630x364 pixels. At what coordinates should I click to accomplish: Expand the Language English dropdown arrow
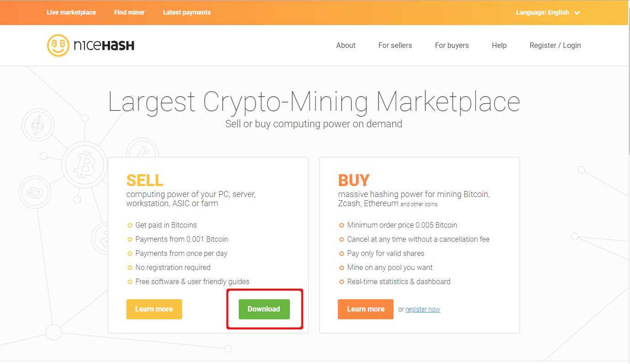pyautogui.click(x=577, y=13)
